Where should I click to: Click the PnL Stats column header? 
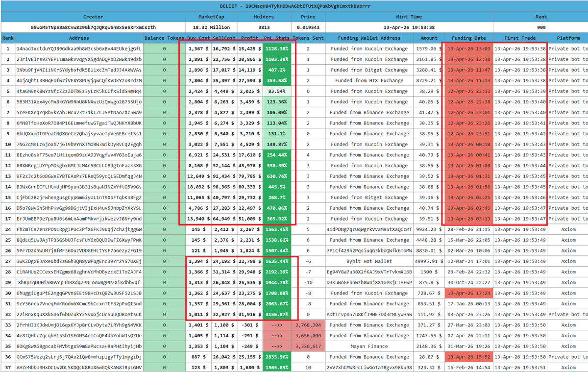point(277,38)
